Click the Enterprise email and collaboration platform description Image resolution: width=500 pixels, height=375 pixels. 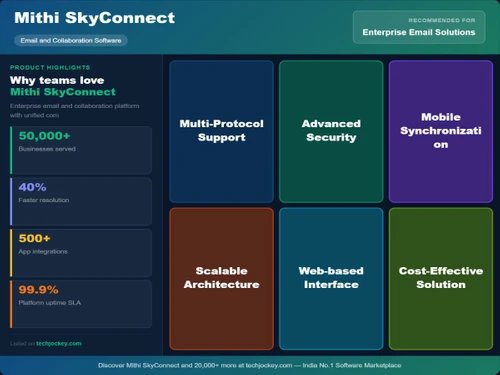coord(74,110)
